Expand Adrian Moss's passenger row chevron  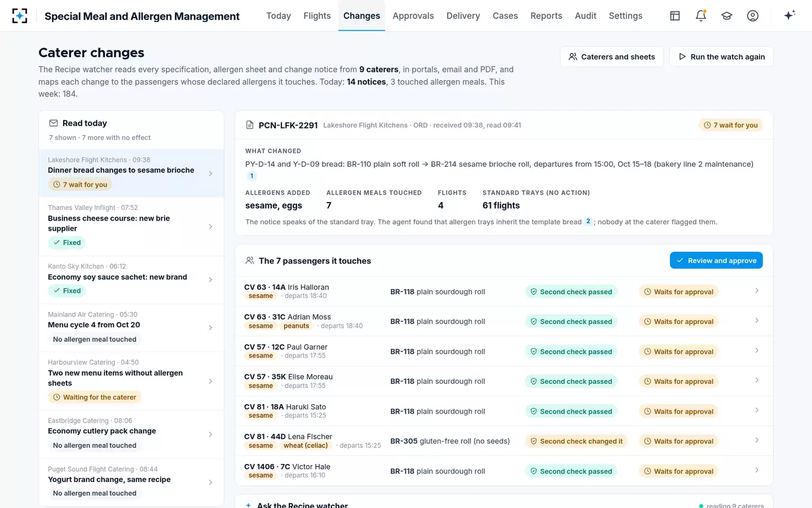click(x=757, y=321)
